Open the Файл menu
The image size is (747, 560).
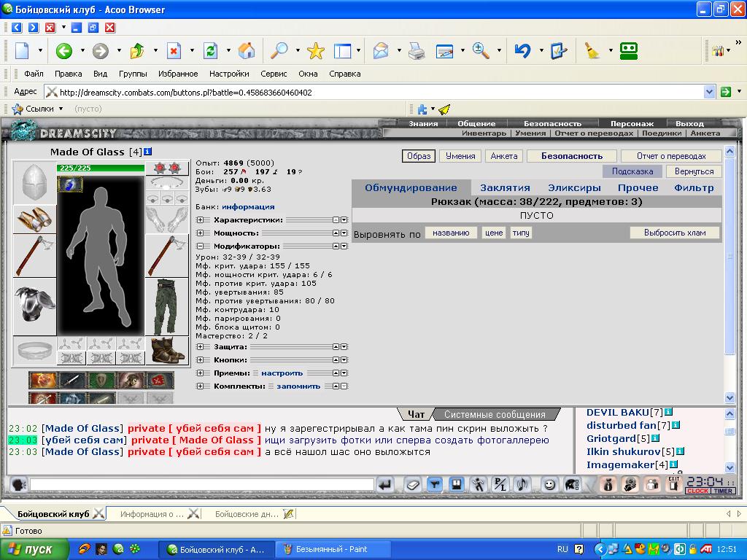34,74
